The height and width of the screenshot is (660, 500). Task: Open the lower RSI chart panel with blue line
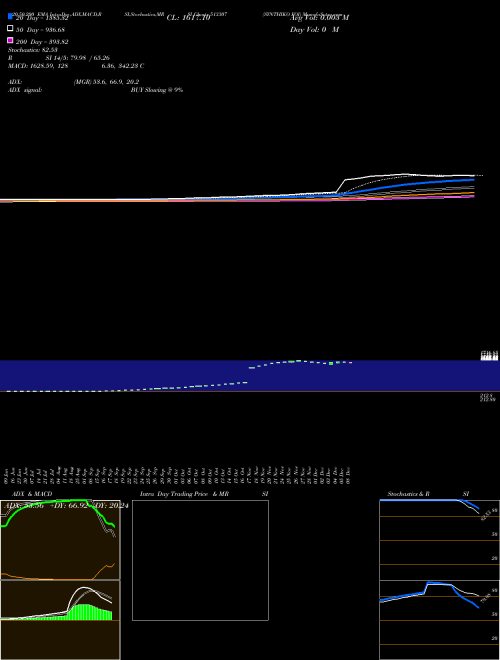(439, 620)
